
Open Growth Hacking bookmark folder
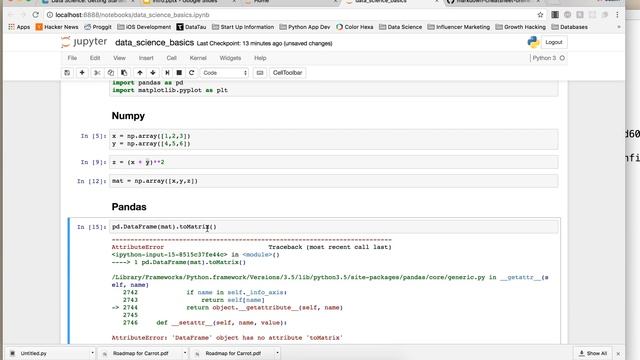(520, 27)
